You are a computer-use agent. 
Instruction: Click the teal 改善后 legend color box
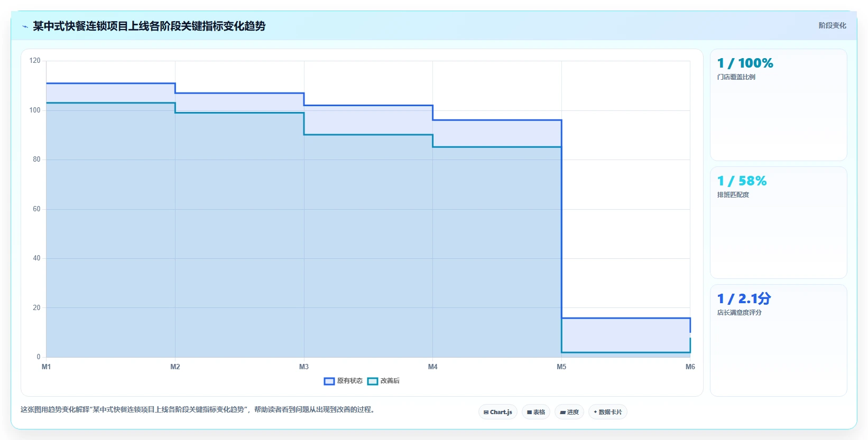[373, 381]
